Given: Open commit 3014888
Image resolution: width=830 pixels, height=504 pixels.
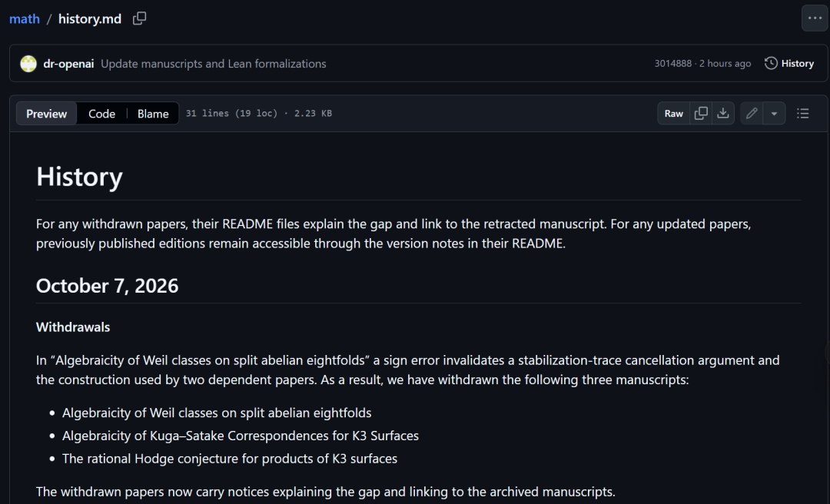Looking at the screenshot, I should (672, 64).
